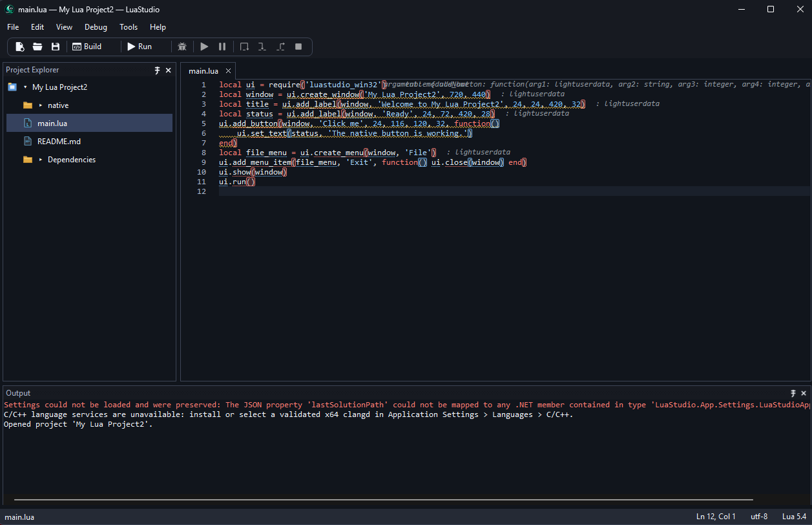Collapse the My Lua Project2 node
This screenshot has height=525, width=812.
click(x=25, y=87)
